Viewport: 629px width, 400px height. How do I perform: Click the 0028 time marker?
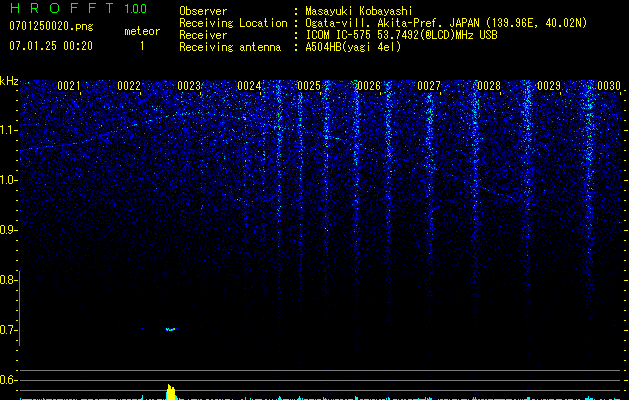[x=489, y=86]
